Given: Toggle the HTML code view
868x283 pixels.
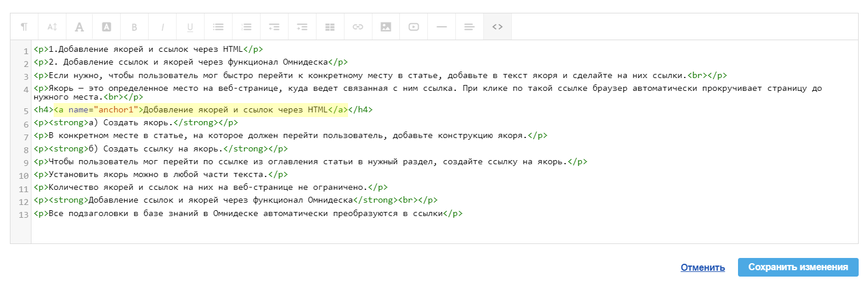Looking at the screenshot, I should pos(497,27).
